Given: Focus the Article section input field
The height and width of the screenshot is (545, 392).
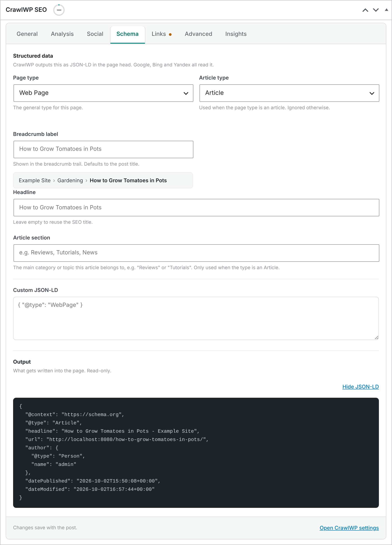Looking at the screenshot, I should click(196, 253).
